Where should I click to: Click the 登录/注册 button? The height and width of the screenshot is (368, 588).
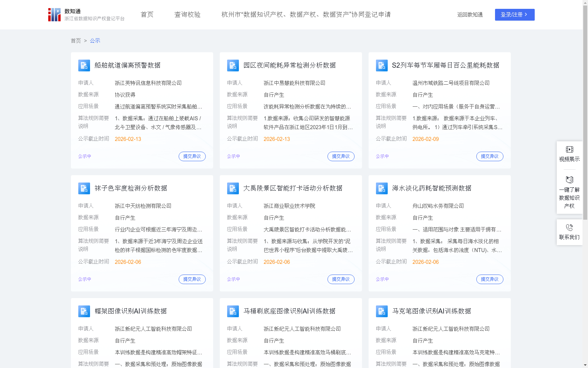514,15
